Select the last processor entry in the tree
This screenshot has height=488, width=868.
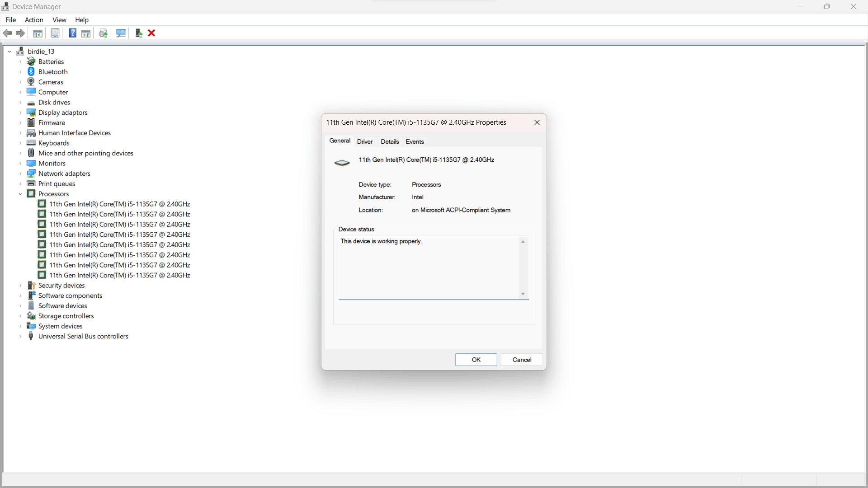point(119,275)
